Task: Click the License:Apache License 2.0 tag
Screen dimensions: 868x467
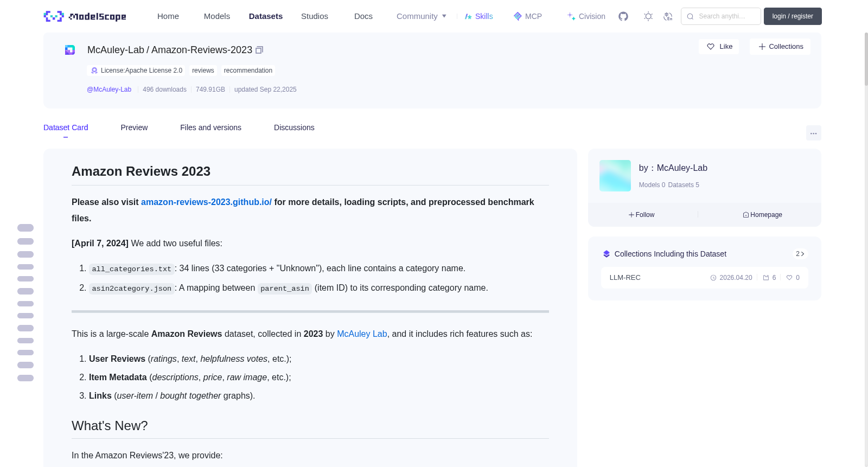Action: pos(136,71)
